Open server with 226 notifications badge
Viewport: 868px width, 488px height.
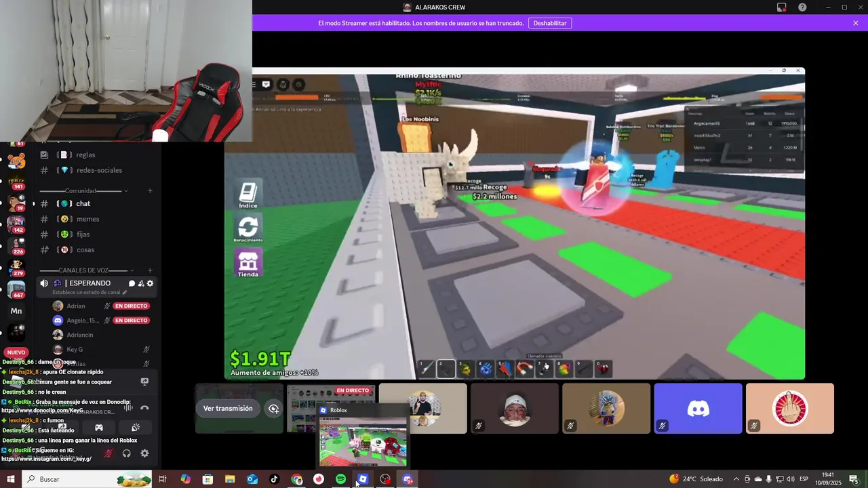click(x=16, y=246)
